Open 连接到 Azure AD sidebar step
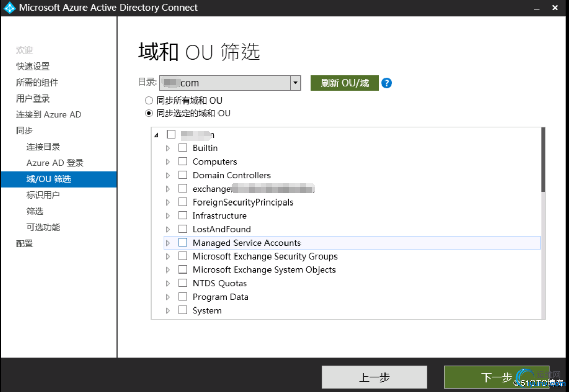 (x=48, y=114)
